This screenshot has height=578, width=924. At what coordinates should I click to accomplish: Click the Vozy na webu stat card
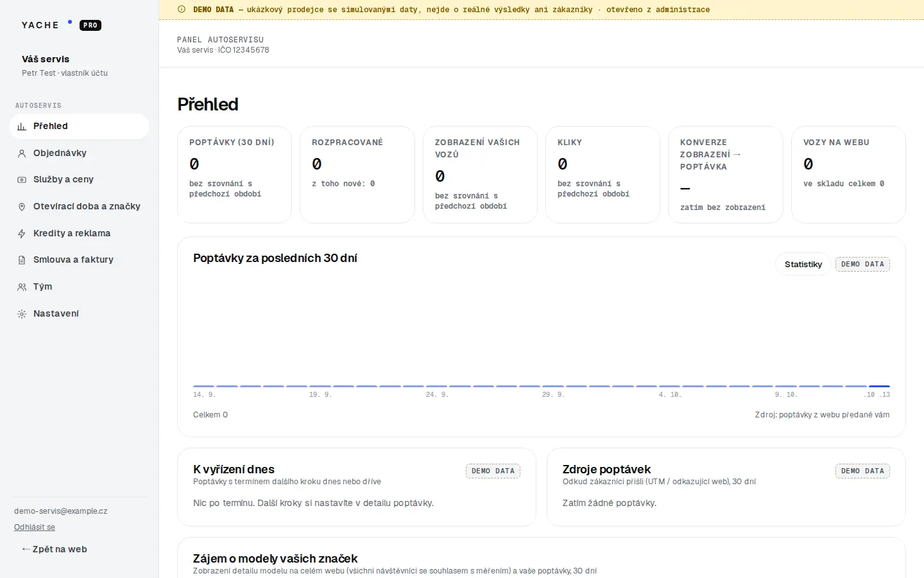tap(848, 175)
